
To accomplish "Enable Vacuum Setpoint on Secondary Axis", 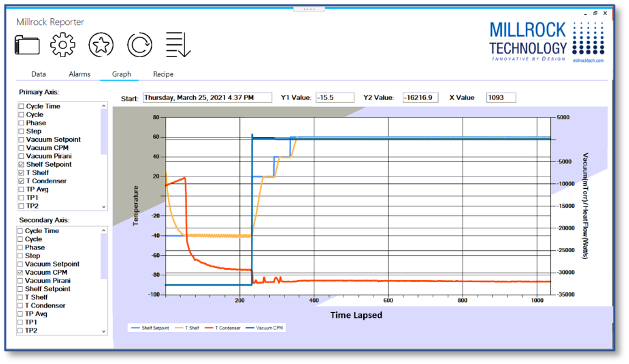I will pyautogui.click(x=20, y=264).
